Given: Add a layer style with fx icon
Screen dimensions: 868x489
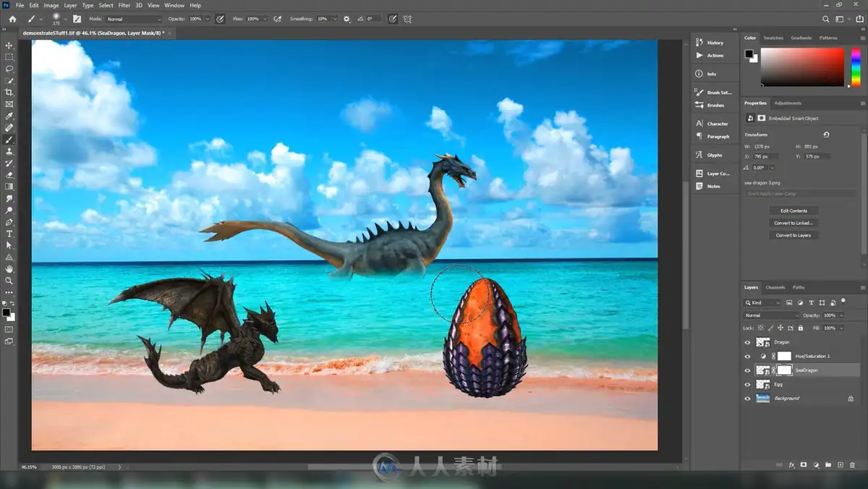Looking at the screenshot, I should pos(792,465).
